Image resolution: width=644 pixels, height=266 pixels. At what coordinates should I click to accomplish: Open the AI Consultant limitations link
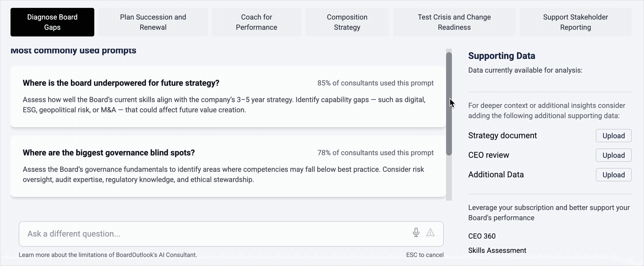(108, 255)
